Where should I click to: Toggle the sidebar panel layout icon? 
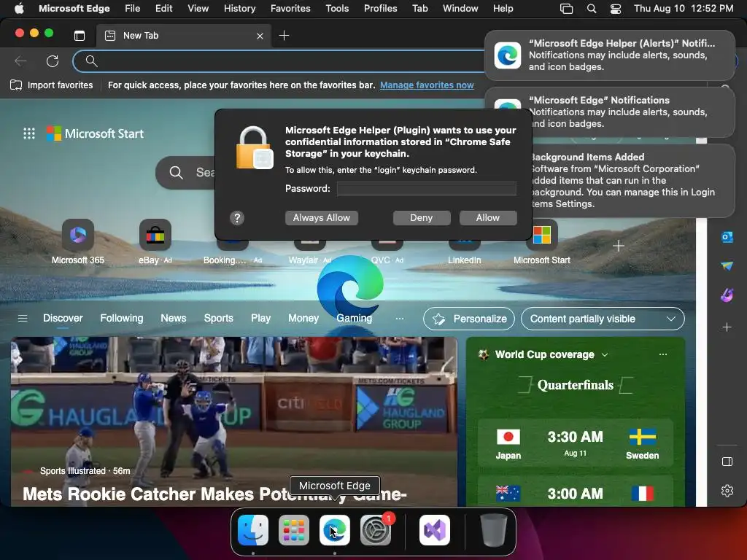tap(727, 462)
